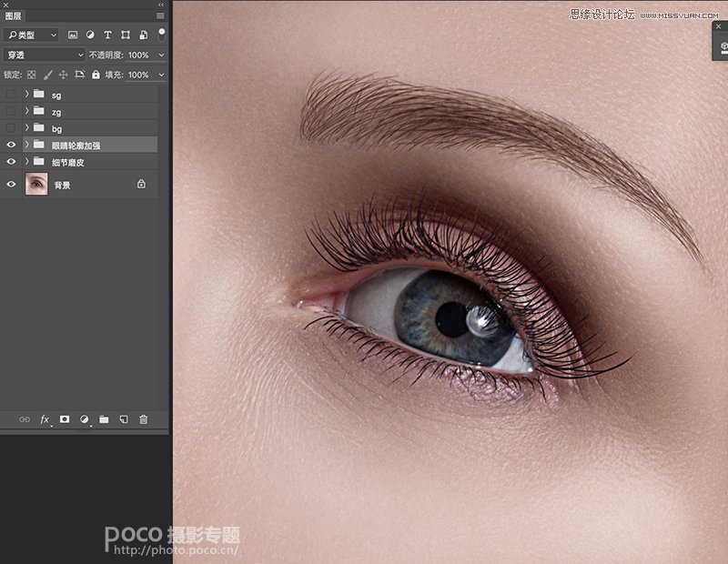
Task: Hide the 细节磨皮 group
Action: point(11,162)
